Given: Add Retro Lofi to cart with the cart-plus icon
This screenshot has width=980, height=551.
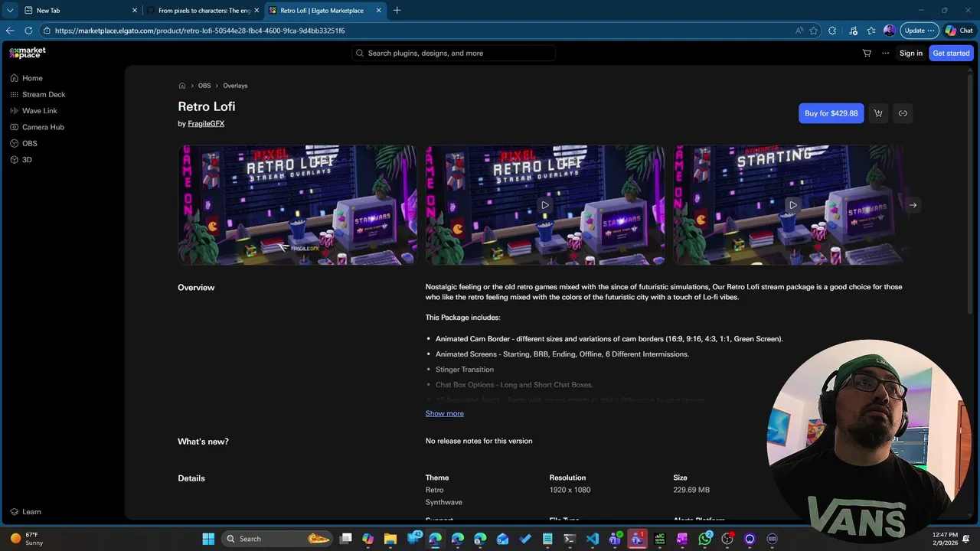Looking at the screenshot, I should (x=878, y=113).
